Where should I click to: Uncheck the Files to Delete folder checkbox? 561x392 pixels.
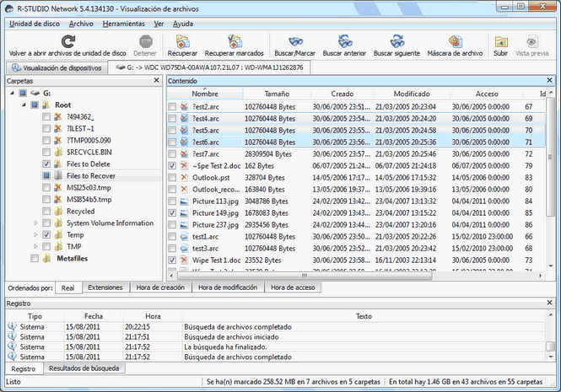click(46, 164)
